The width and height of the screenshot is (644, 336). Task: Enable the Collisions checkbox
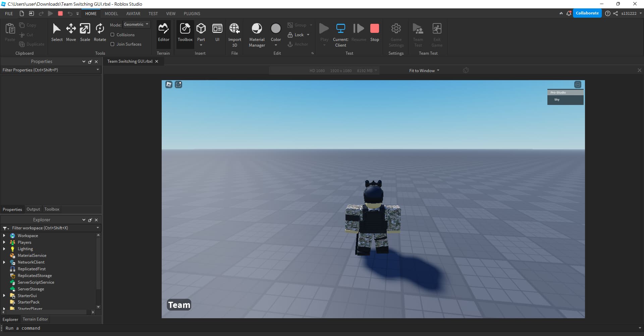coord(113,35)
